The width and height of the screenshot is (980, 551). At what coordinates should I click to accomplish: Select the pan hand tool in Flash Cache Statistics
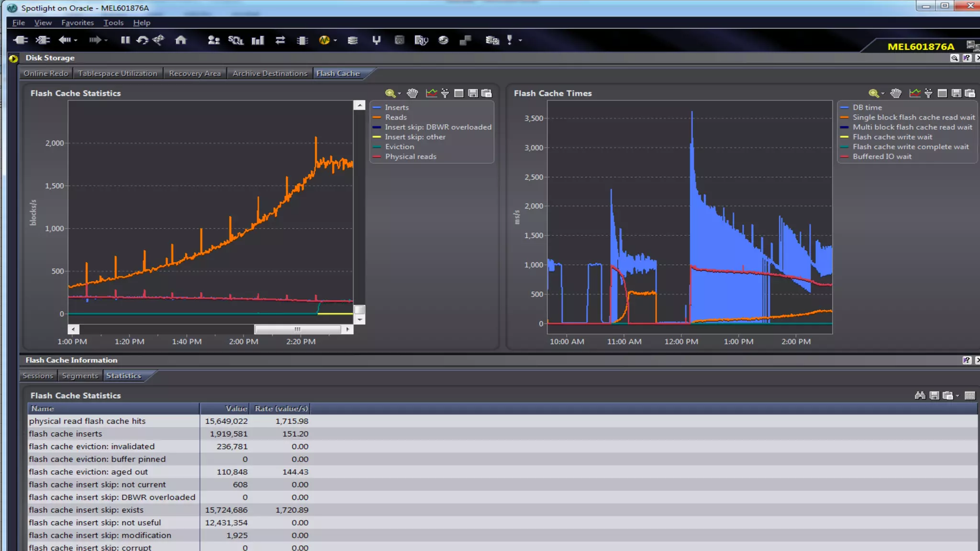tap(412, 93)
